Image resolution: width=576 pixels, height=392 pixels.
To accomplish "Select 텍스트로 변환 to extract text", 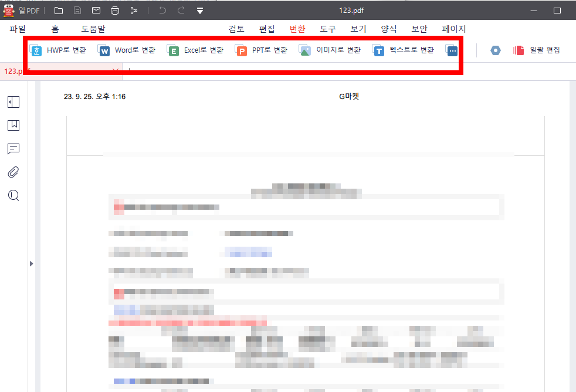I will (404, 50).
